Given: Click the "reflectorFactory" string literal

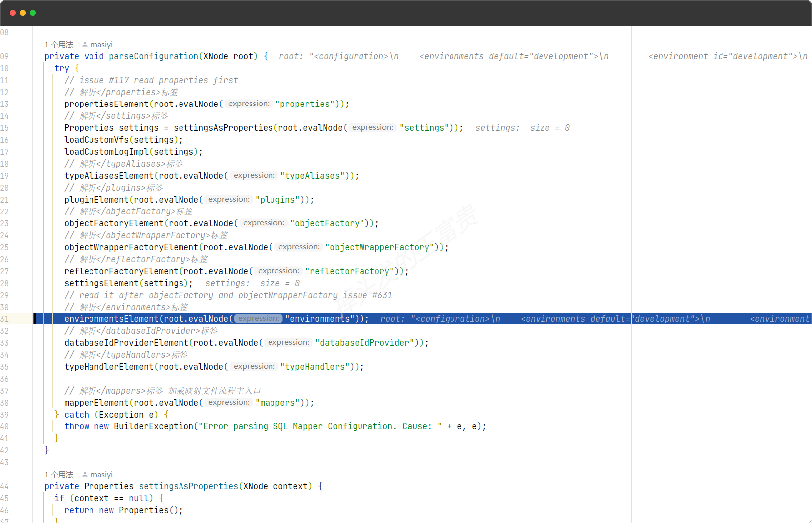Looking at the screenshot, I should click(x=350, y=271).
